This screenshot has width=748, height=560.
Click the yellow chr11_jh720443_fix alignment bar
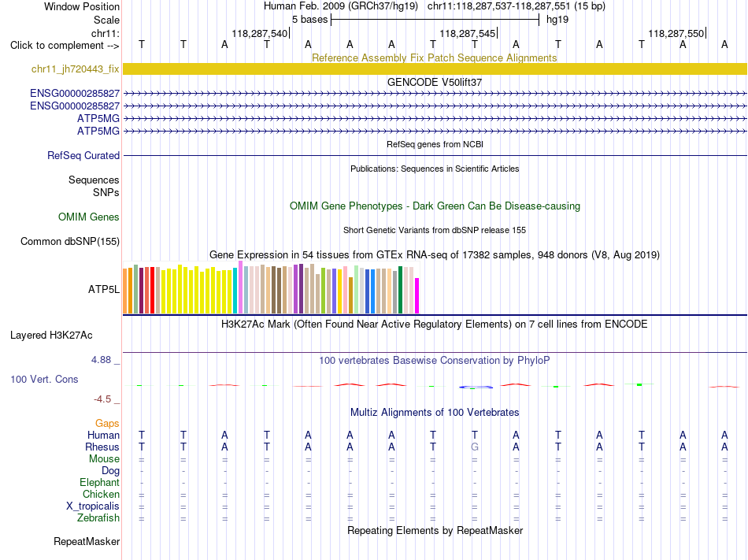[435, 69]
